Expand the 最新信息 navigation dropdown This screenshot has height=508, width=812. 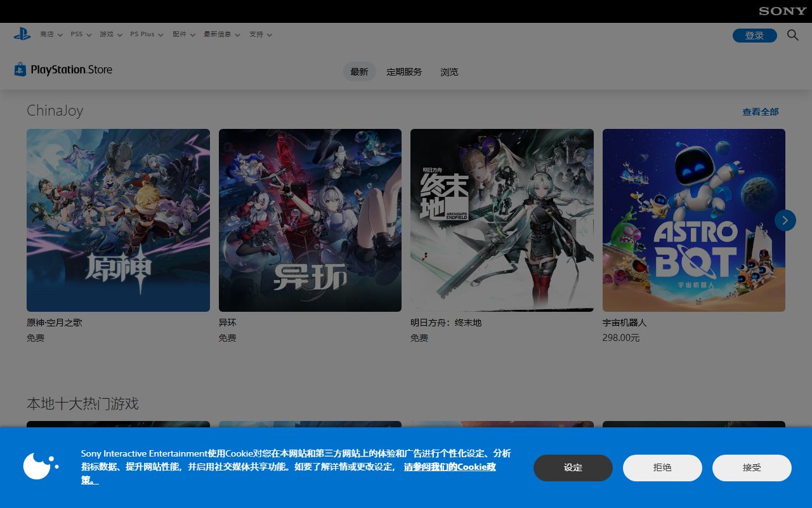pos(222,34)
